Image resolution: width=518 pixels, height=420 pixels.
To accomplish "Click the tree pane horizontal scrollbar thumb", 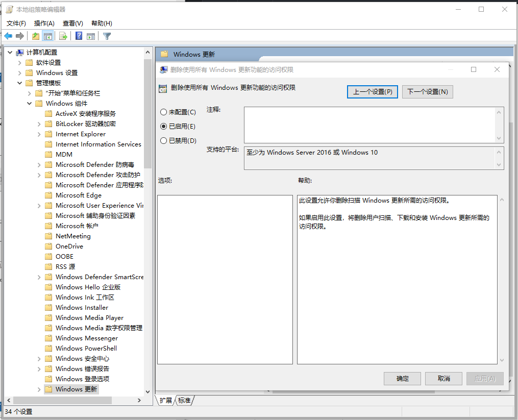I will point(62,400).
